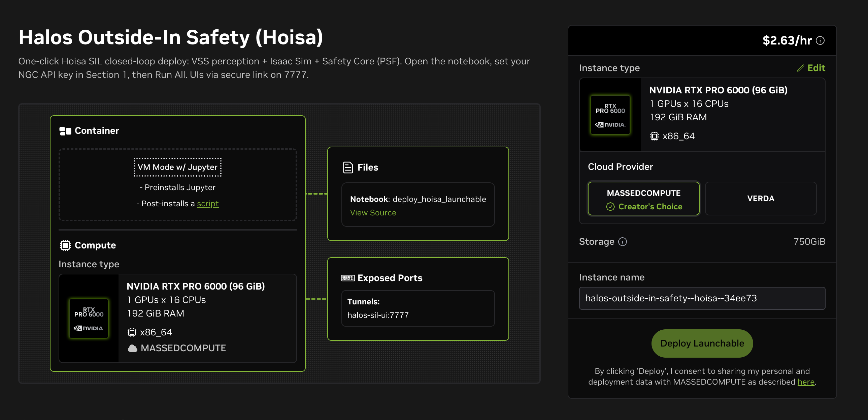Click '1 GPUs x 16 CPUs' in Compute card
Image resolution: width=868 pixels, height=420 pixels.
click(166, 300)
